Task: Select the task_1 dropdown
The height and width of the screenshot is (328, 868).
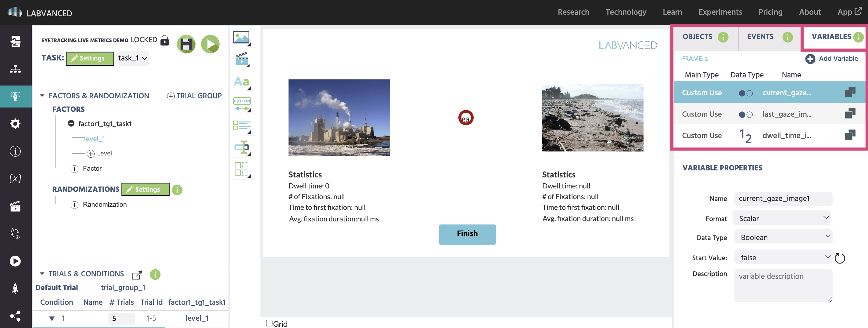Action: [132, 58]
